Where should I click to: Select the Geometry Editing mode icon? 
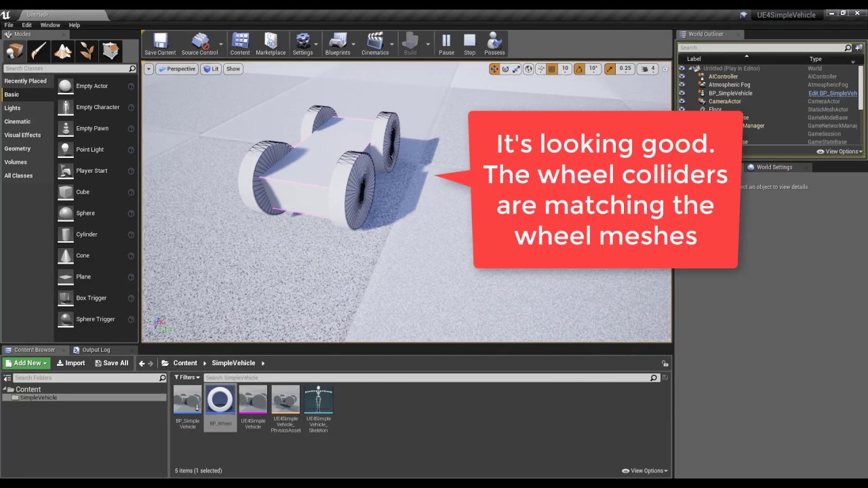[x=111, y=51]
